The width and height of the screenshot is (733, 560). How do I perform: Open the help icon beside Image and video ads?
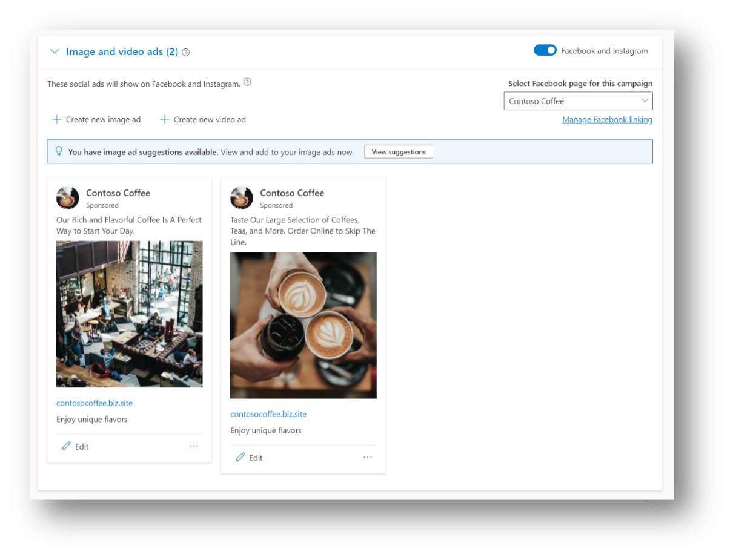185,52
